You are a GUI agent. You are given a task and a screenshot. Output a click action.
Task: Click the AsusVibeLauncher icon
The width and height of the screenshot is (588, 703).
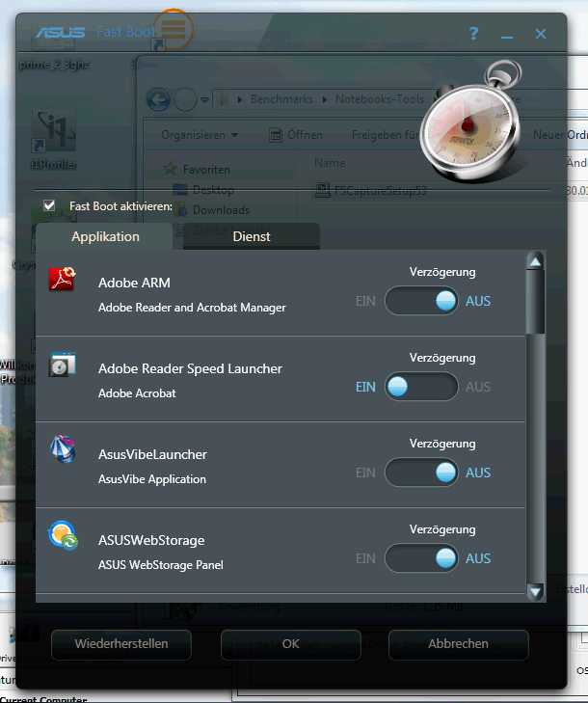pyautogui.click(x=63, y=448)
